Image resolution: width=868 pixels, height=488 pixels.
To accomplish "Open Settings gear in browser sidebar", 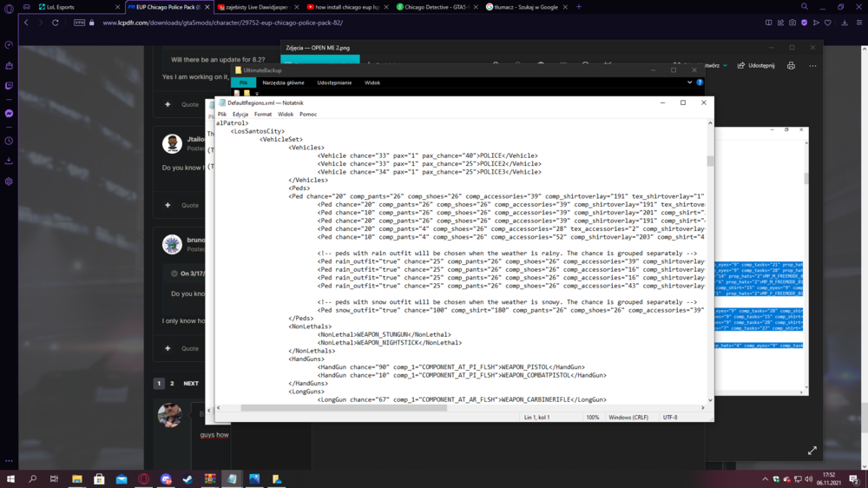I will [x=9, y=181].
